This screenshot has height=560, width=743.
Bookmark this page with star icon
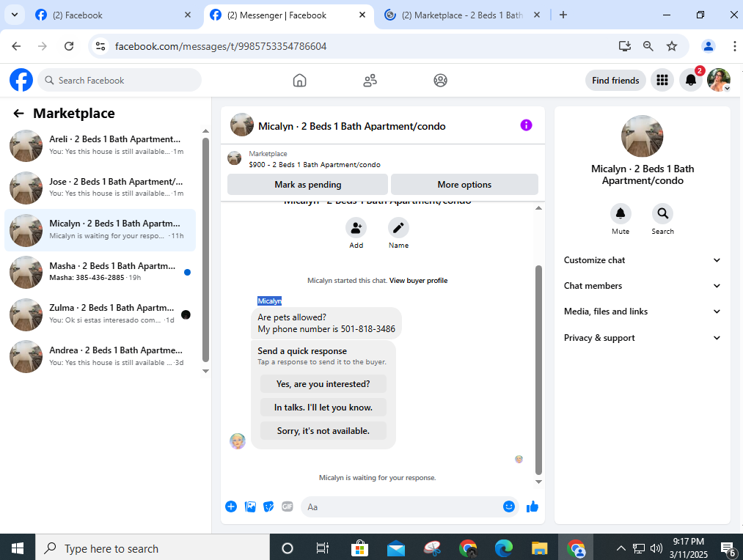[x=671, y=46]
